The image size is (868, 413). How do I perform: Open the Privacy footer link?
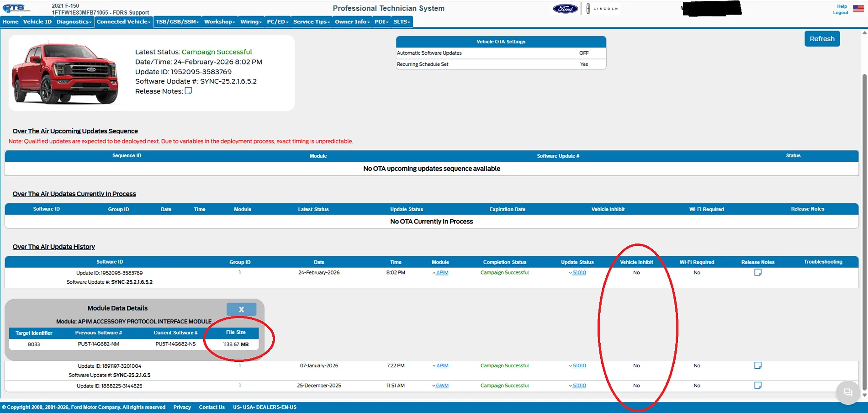[x=182, y=407]
